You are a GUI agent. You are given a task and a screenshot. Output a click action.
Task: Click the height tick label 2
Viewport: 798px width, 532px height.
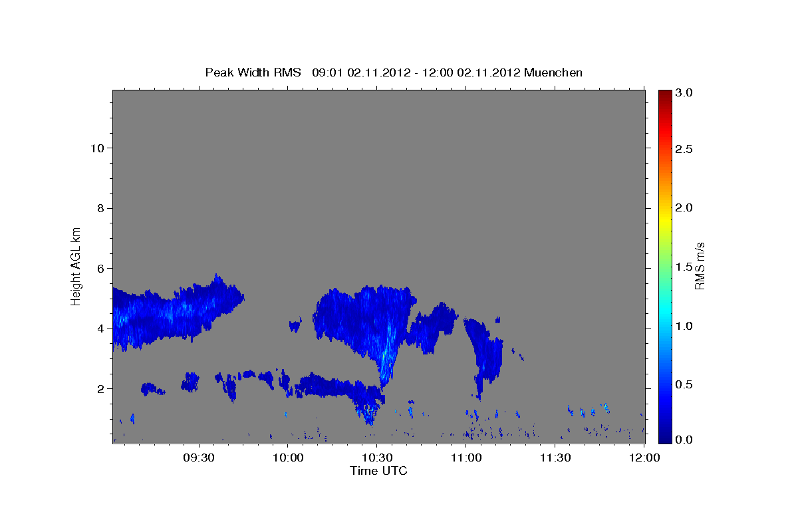click(x=100, y=388)
